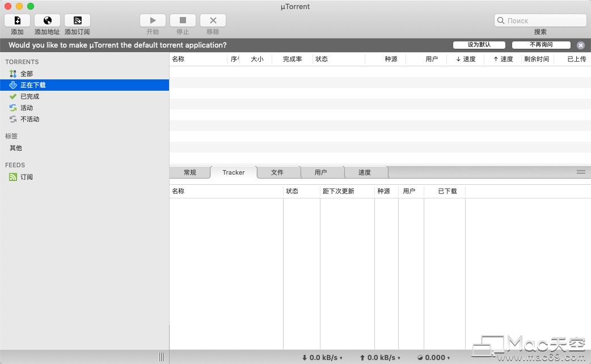Select the 已完成 completed filter
The image size is (591, 364).
click(29, 96)
